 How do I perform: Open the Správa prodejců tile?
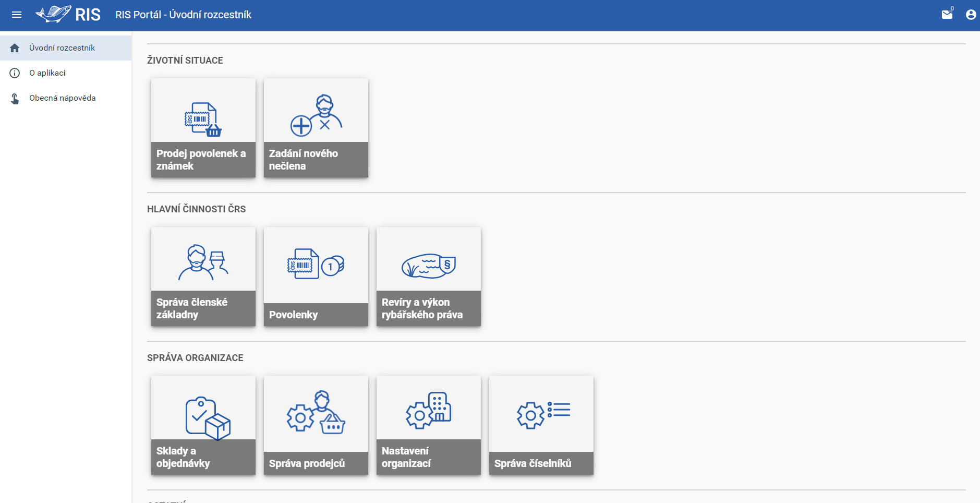pos(316,425)
